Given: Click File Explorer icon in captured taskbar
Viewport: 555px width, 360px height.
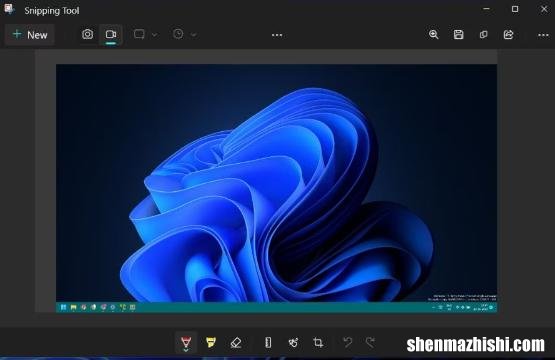Looking at the screenshot, I should click(x=73, y=307).
